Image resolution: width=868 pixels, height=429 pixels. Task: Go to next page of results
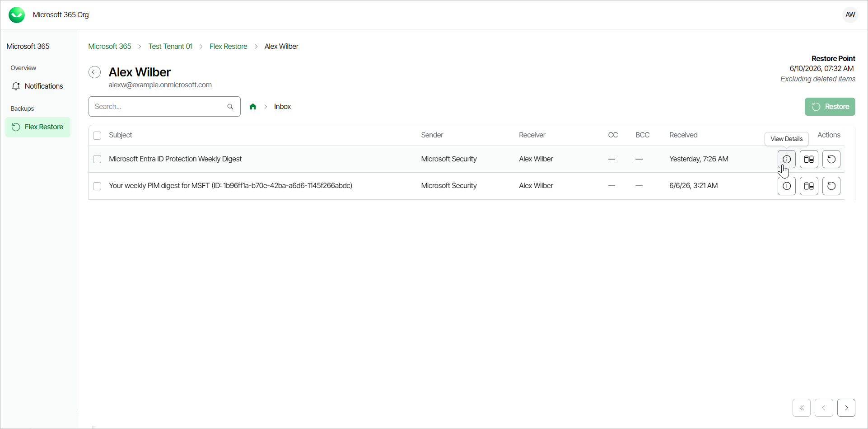coord(846,408)
